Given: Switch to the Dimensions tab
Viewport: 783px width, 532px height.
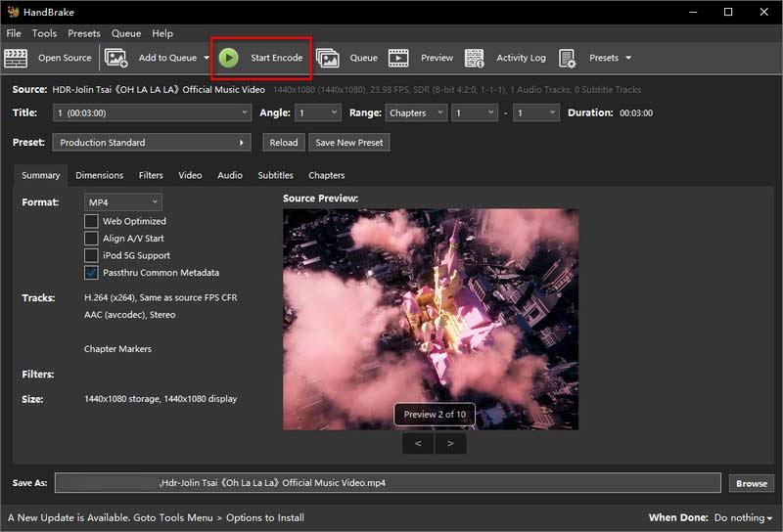Looking at the screenshot, I should (x=100, y=175).
